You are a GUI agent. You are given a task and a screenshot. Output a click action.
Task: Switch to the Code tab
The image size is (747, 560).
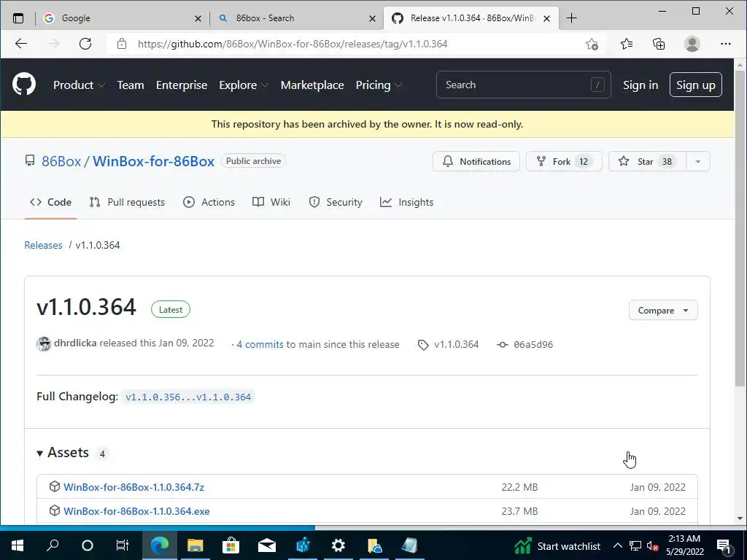pyautogui.click(x=50, y=202)
